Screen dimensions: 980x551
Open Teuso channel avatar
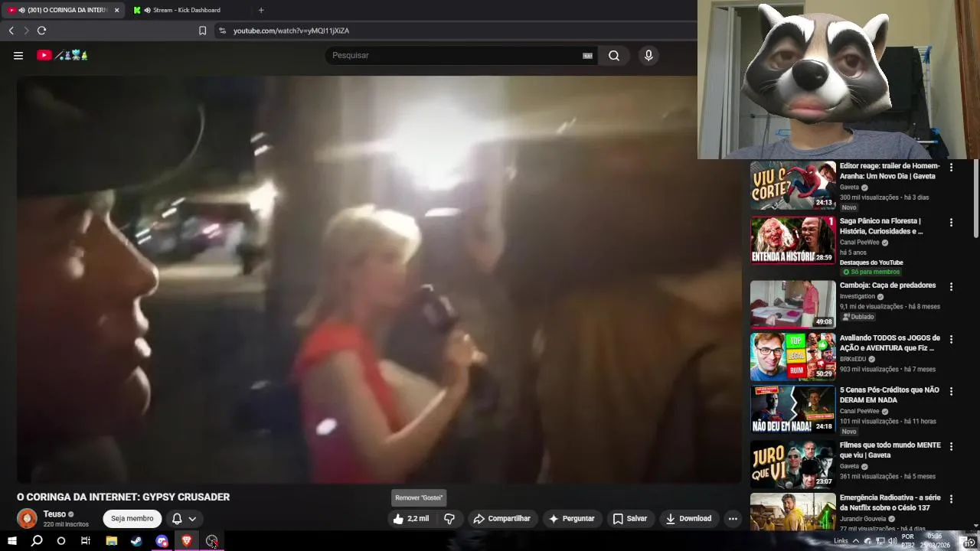(x=27, y=519)
